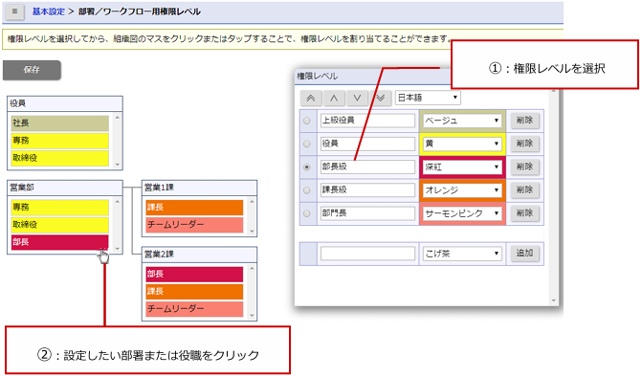Delete the 役員 level row
640x376 pixels.
[x=524, y=144]
